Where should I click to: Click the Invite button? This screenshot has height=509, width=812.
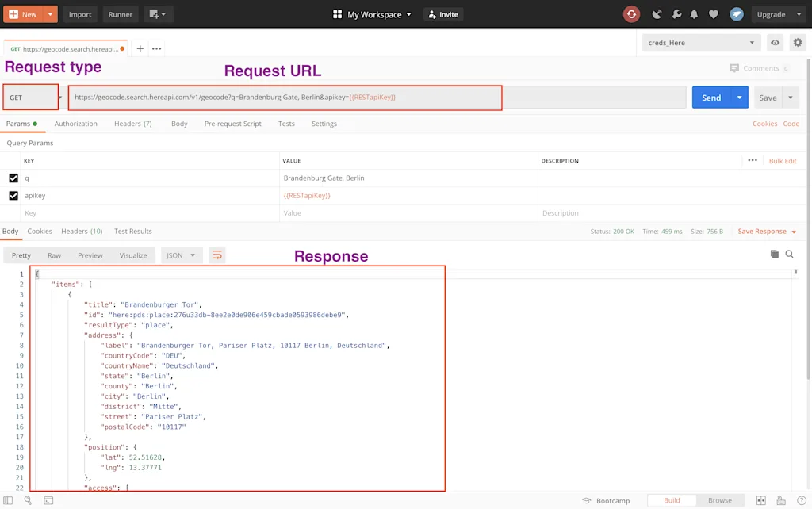[443, 14]
